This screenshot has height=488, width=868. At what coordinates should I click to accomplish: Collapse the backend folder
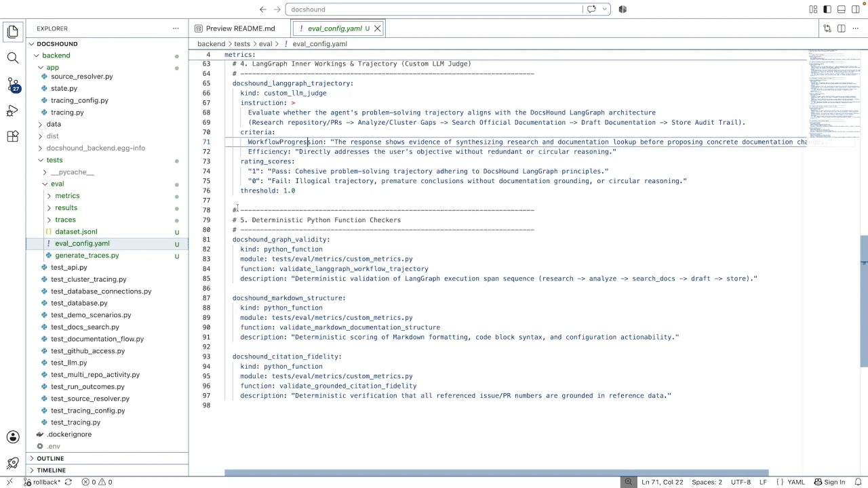107,56
